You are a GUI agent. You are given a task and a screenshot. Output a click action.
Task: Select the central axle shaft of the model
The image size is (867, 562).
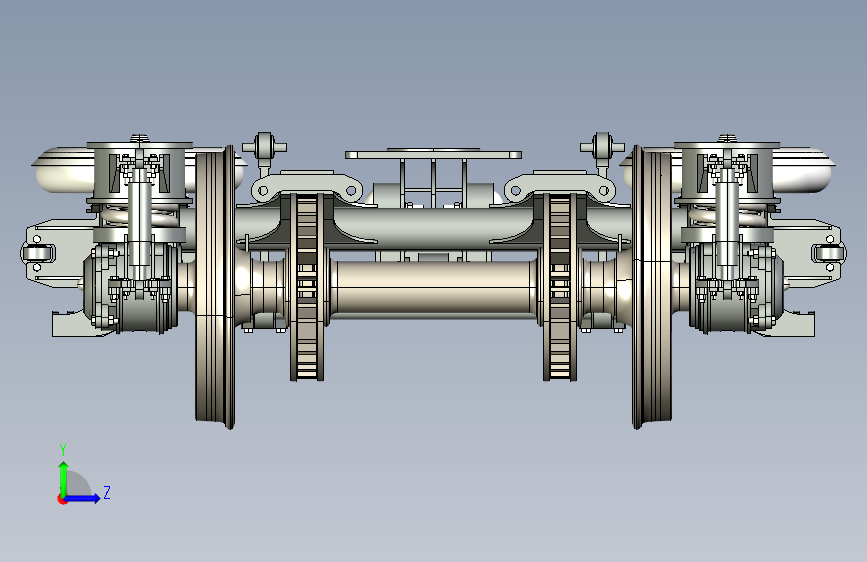tap(433, 289)
